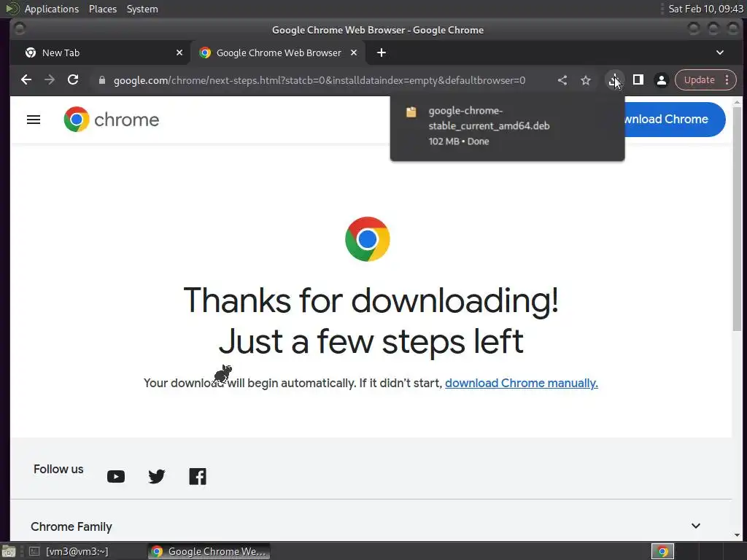Open google-chrome-stable_current_amd64.deb download entry
Viewport: 747px width, 560px height.
[x=507, y=126]
